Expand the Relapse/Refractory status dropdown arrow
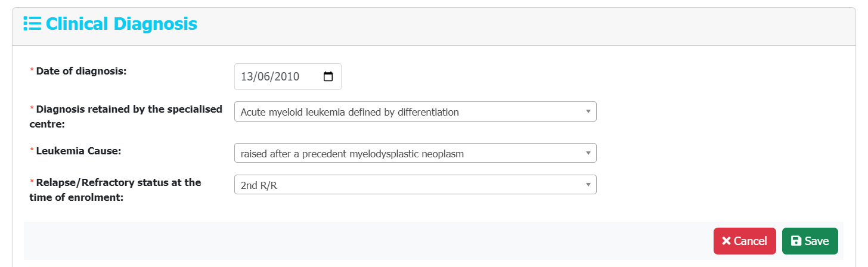868x267 pixels. click(588, 185)
